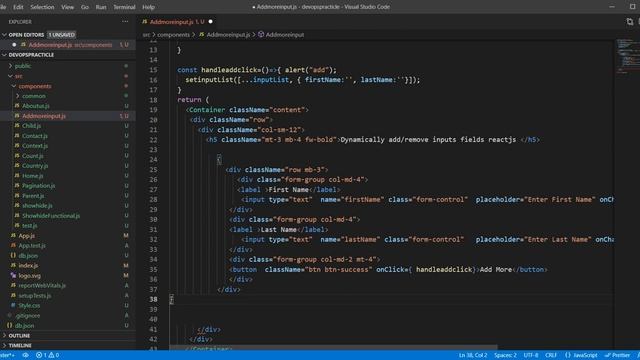Select Addmoreinput.js in file tree
The width and height of the screenshot is (640, 360).
click(x=44, y=116)
